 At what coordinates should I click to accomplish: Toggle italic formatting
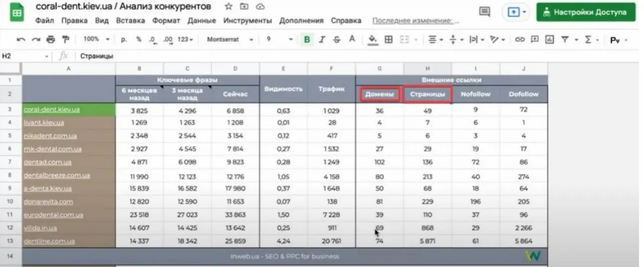click(x=322, y=39)
